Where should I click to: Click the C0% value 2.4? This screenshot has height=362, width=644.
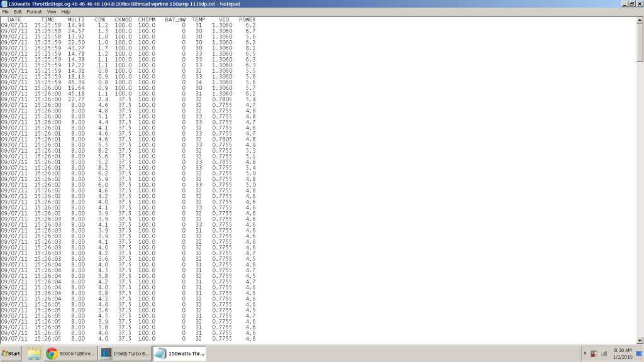103,99
